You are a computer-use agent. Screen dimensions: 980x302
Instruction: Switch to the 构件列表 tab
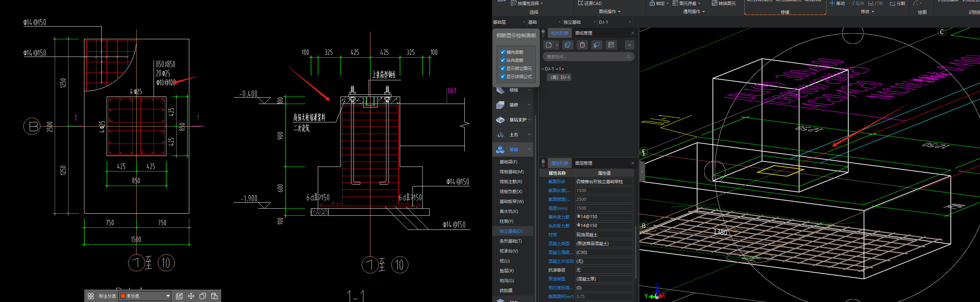pos(559,33)
